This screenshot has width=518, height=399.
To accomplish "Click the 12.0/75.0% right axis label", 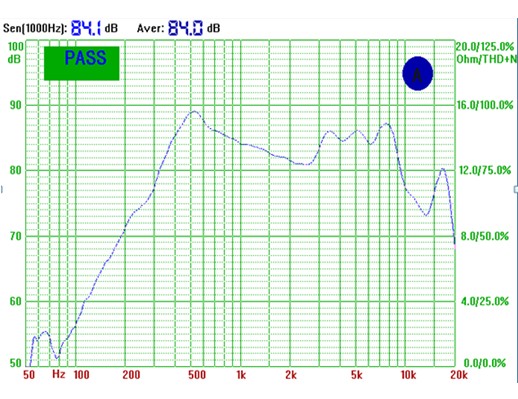I will tap(485, 170).
